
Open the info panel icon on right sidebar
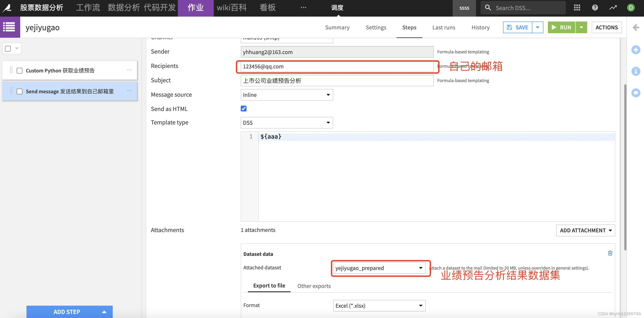coord(636,71)
